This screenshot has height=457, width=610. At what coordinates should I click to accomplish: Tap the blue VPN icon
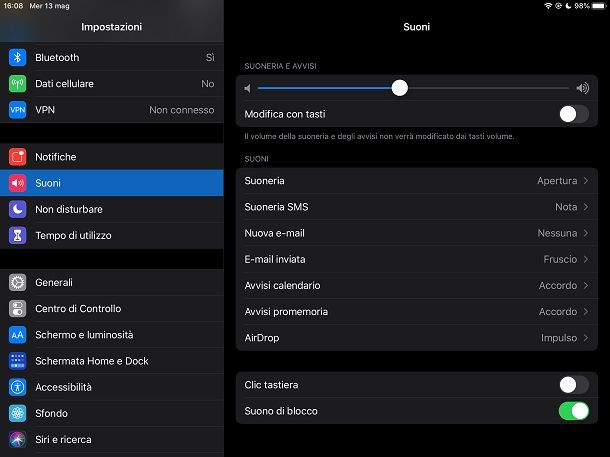[x=18, y=110]
